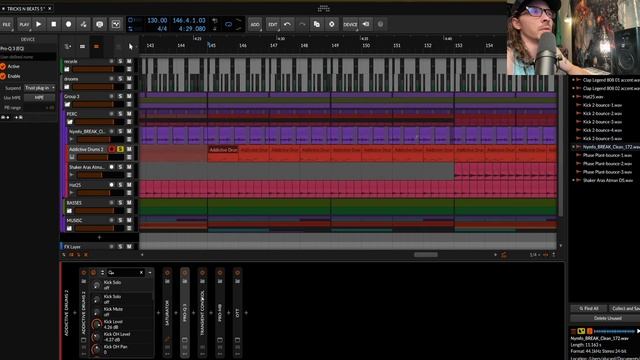Switch to the orange arranger view icon

(x=96, y=47)
